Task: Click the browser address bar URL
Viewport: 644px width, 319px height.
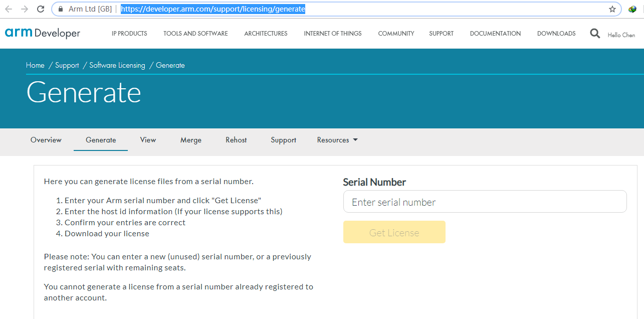Action: coord(212,9)
